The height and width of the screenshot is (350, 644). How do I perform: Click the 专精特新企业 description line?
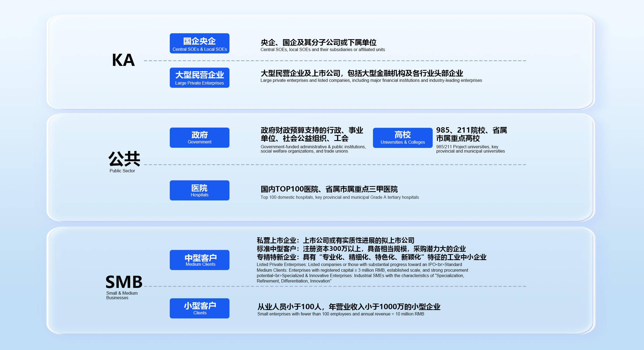click(371, 257)
